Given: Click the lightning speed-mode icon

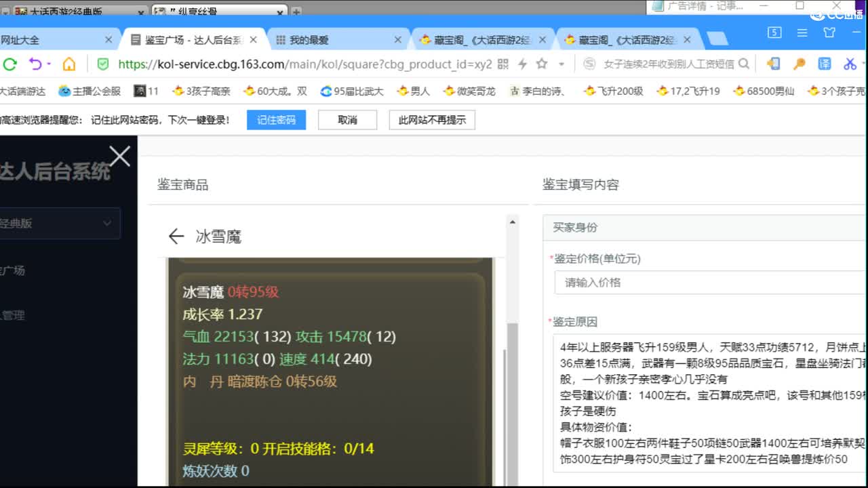Looking at the screenshot, I should click(x=522, y=64).
